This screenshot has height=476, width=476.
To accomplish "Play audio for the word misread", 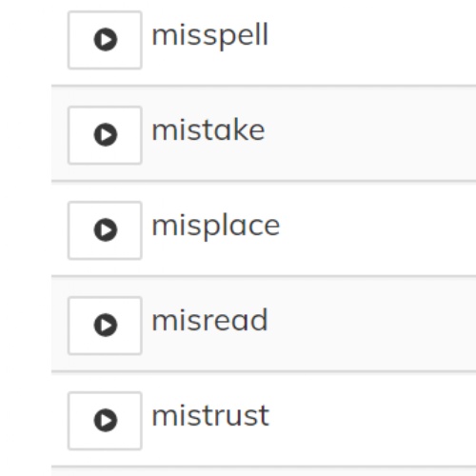I will pyautogui.click(x=105, y=326).
